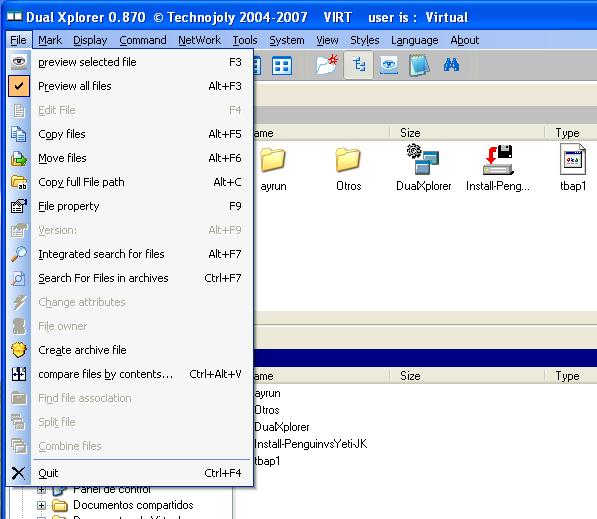Image resolution: width=597 pixels, height=519 pixels.
Task: Open the NetWork menu
Action: 200,40
